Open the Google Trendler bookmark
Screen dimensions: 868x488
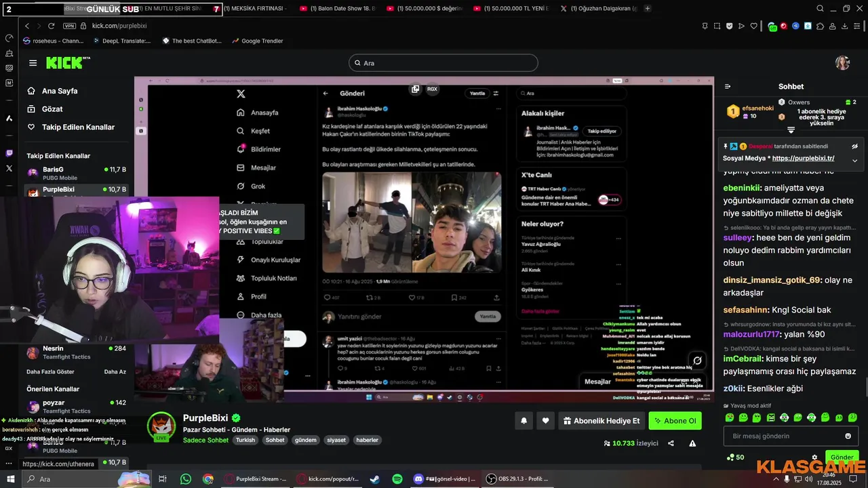[257, 41]
